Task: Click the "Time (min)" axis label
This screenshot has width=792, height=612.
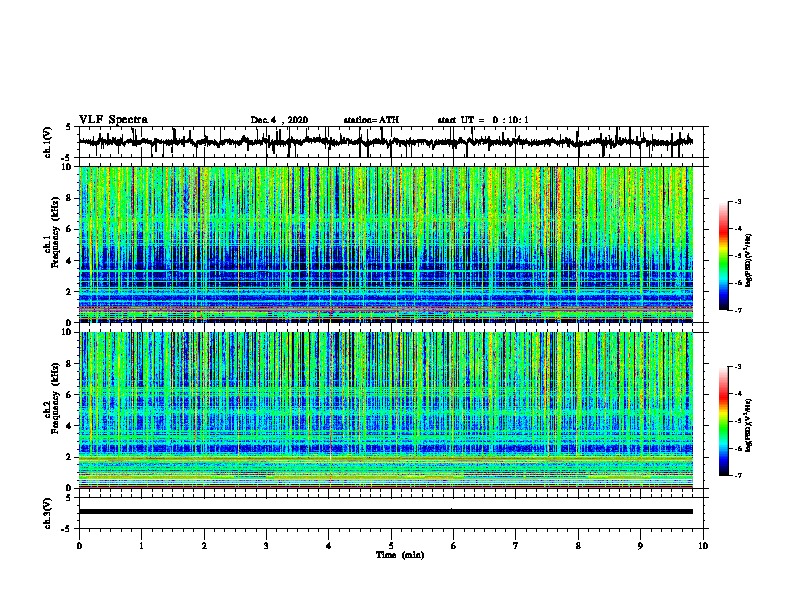Action: pos(400,555)
